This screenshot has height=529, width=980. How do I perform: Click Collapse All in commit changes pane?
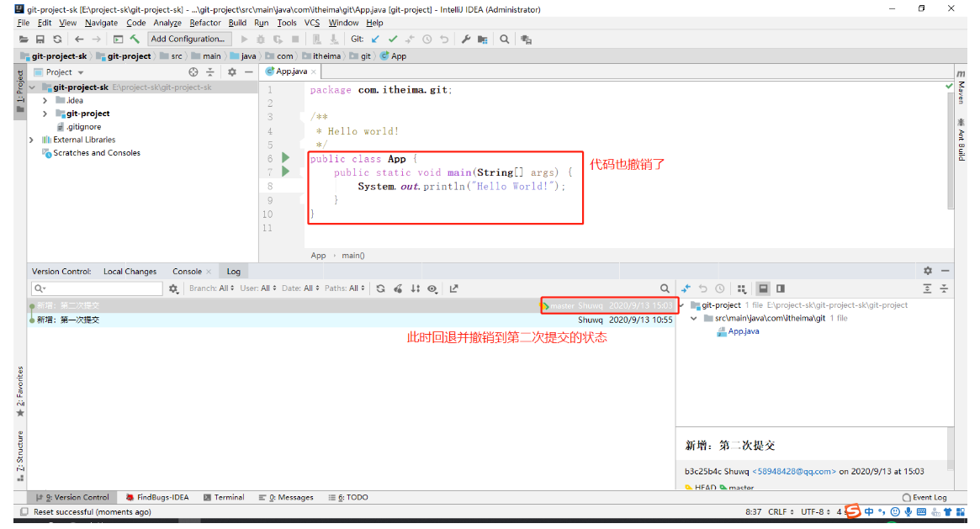point(944,288)
